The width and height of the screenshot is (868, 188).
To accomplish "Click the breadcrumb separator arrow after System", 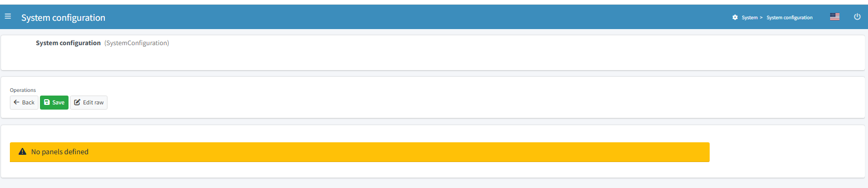I will tap(761, 18).
